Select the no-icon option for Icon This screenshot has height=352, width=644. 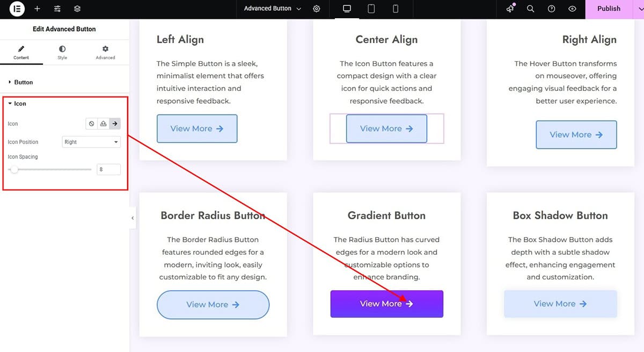[92, 124]
